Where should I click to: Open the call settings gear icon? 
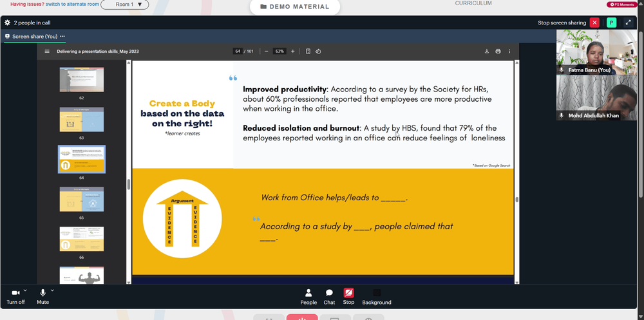(7, 23)
